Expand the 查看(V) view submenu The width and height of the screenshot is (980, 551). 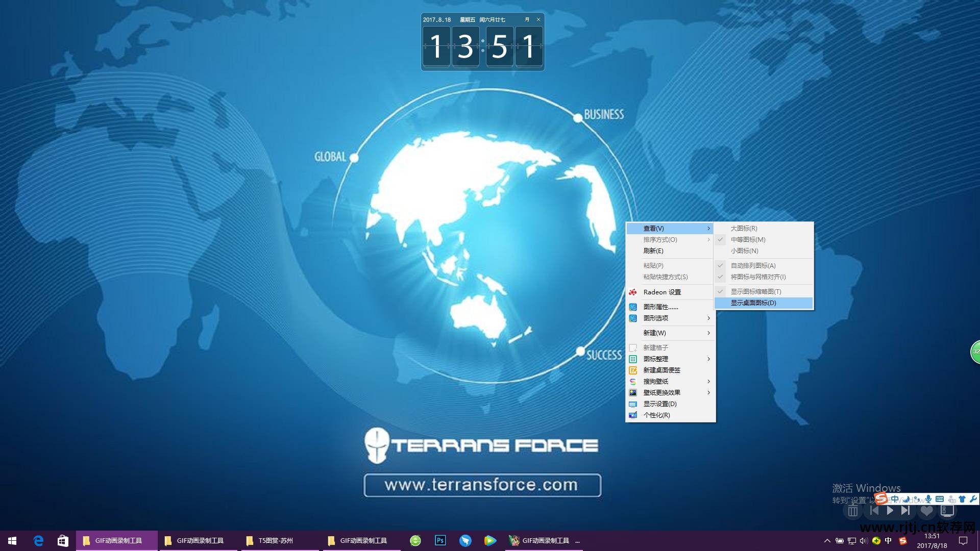coord(670,228)
